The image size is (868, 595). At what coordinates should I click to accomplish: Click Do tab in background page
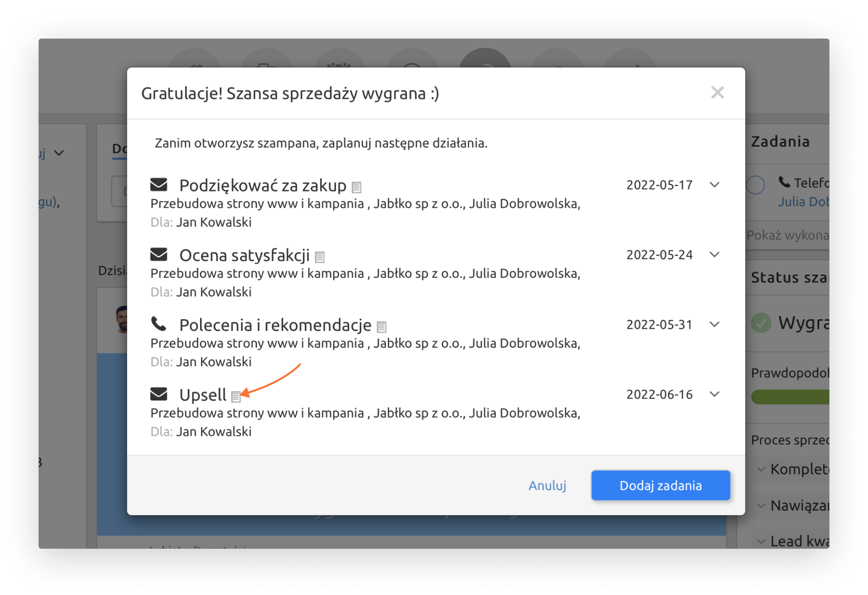point(120,149)
